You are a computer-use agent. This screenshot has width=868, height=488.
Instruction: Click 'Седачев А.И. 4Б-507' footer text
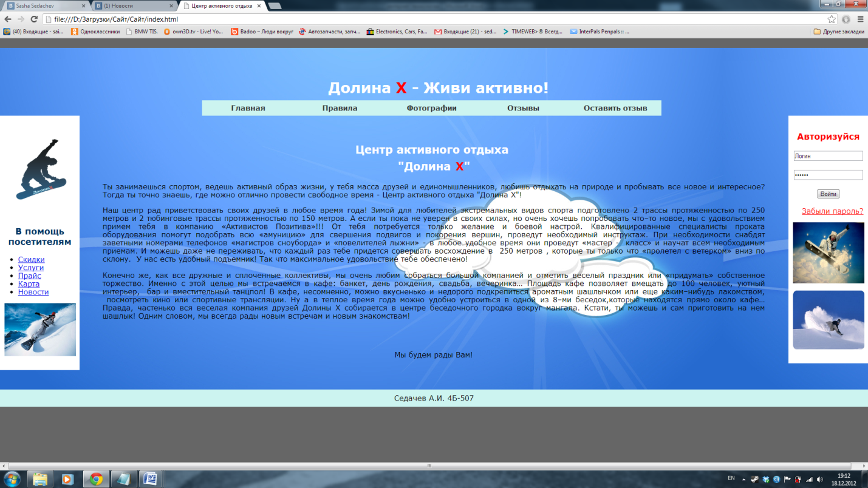point(434,398)
